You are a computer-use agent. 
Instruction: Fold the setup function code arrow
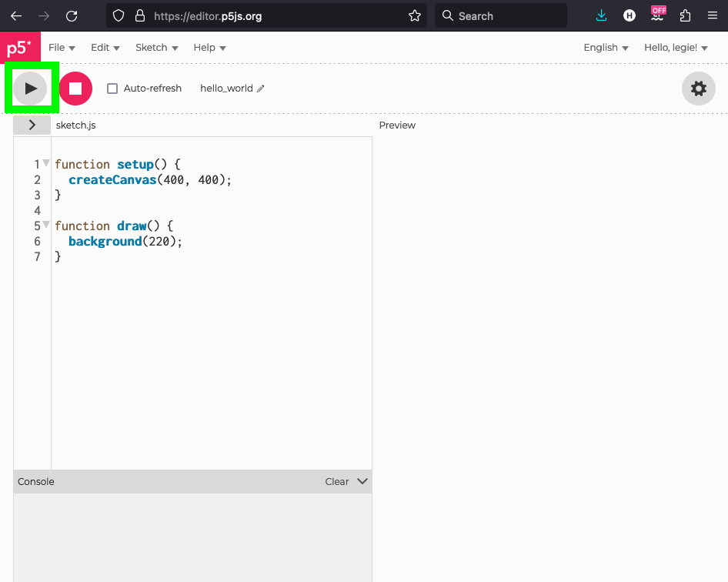coord(46,163)
